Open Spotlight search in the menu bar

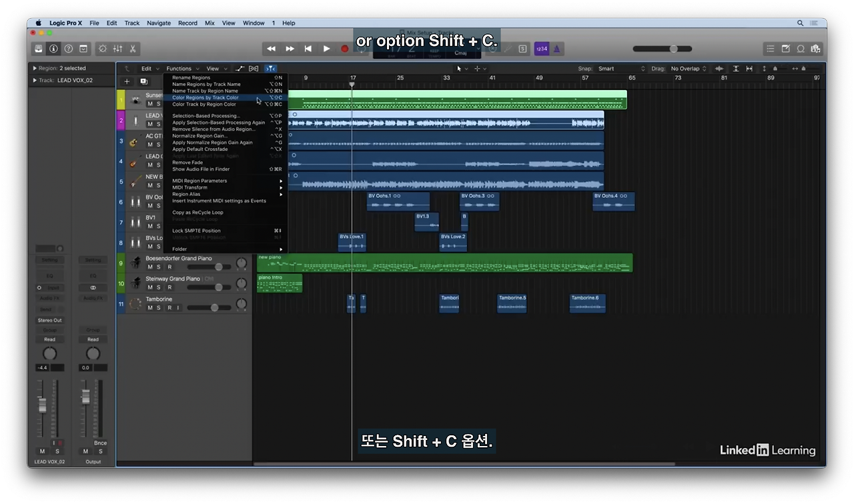pos(800,23)
